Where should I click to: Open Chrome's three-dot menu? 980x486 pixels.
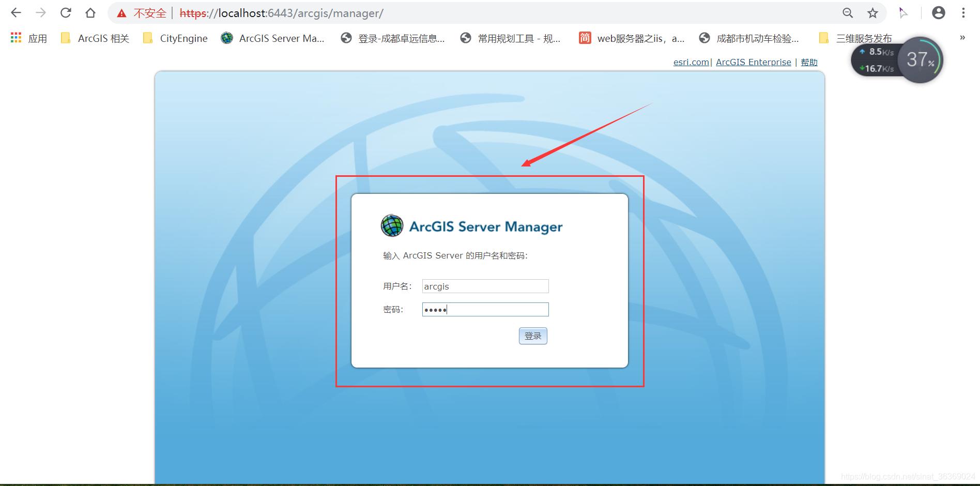pos(963,13)
